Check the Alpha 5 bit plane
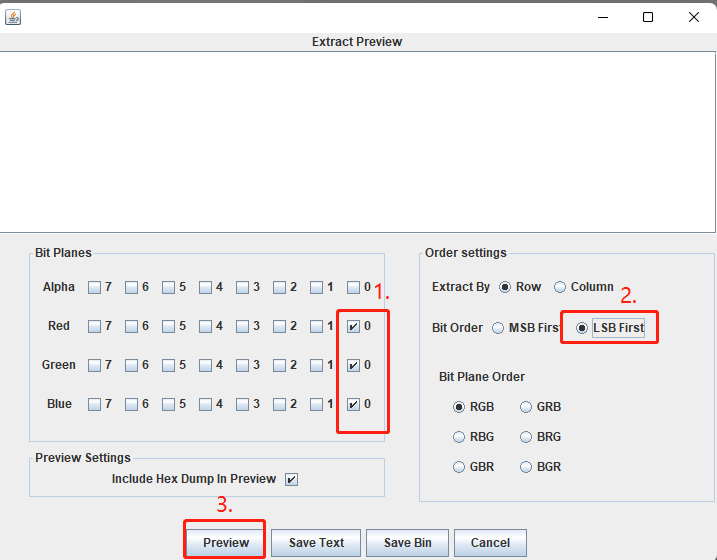Viewport: 717px width, 560px height. click(x=169, y=288)
